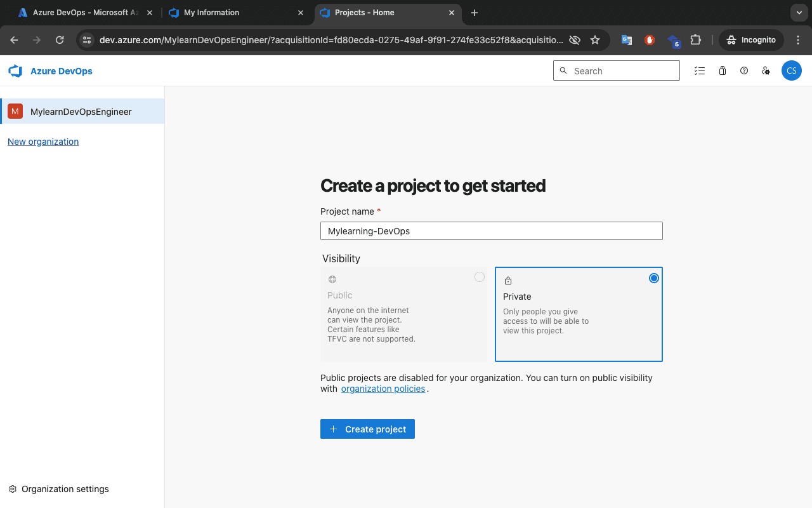Click the MylearnDevOpsEngineer organization M icon
The height and width of the screenshot is (508, 812).
pos(15,112)
